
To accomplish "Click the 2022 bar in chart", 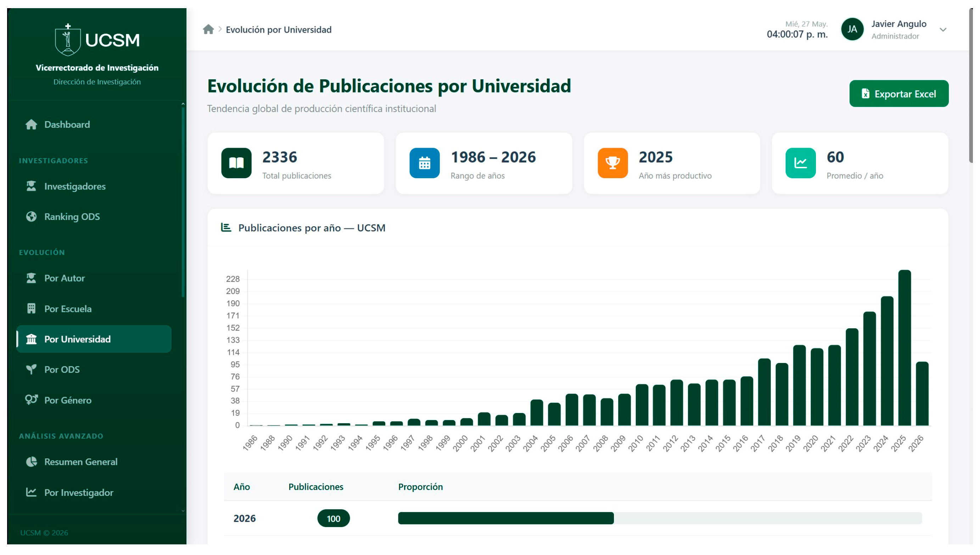I will [852, 377].
